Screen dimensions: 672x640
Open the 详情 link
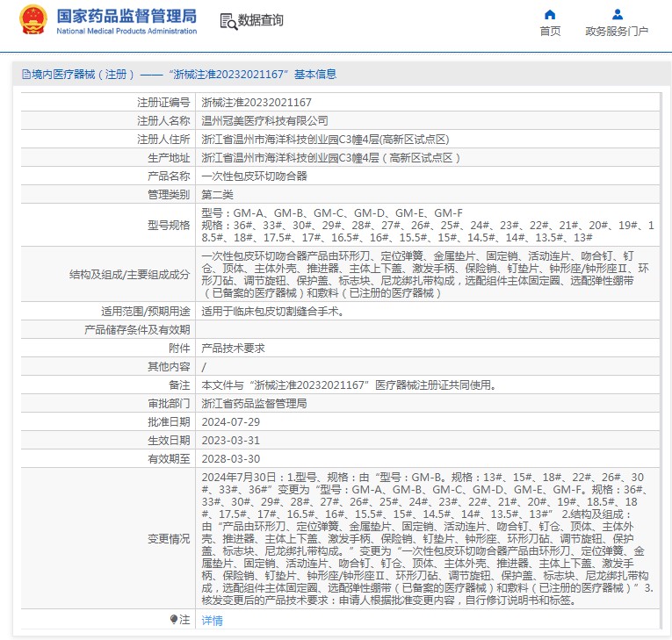click(213, 620)
